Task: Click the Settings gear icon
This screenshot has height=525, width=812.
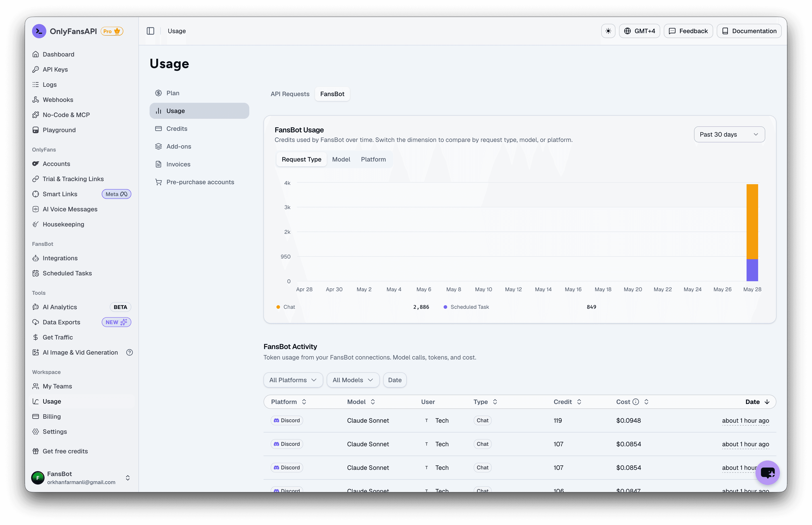Action: [35, 431]
